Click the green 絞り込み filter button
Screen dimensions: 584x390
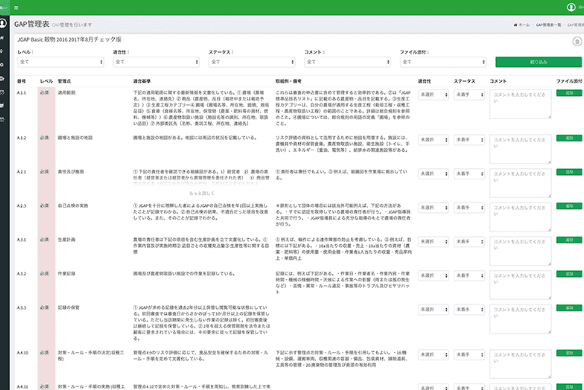coord(539,62)
